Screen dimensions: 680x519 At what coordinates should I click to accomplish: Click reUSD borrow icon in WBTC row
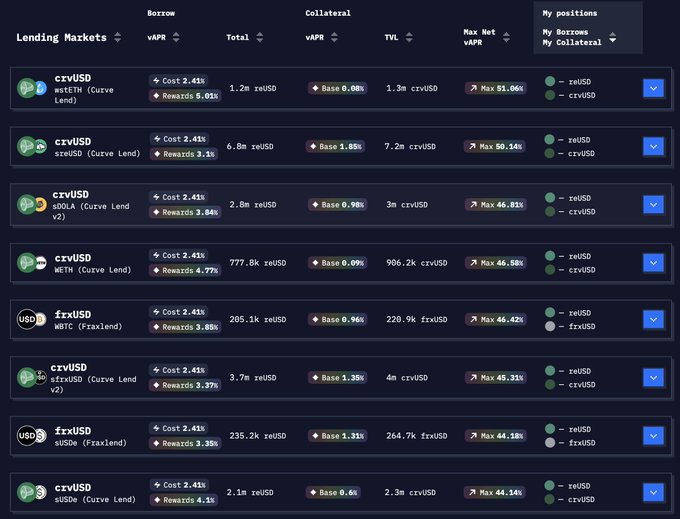[x=550, y=312]
